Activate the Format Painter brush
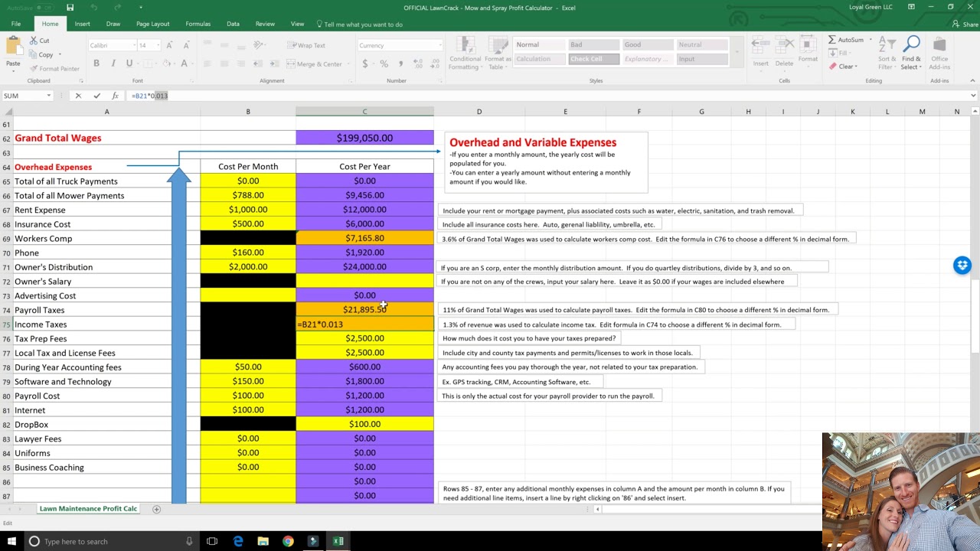 point(54,68)
